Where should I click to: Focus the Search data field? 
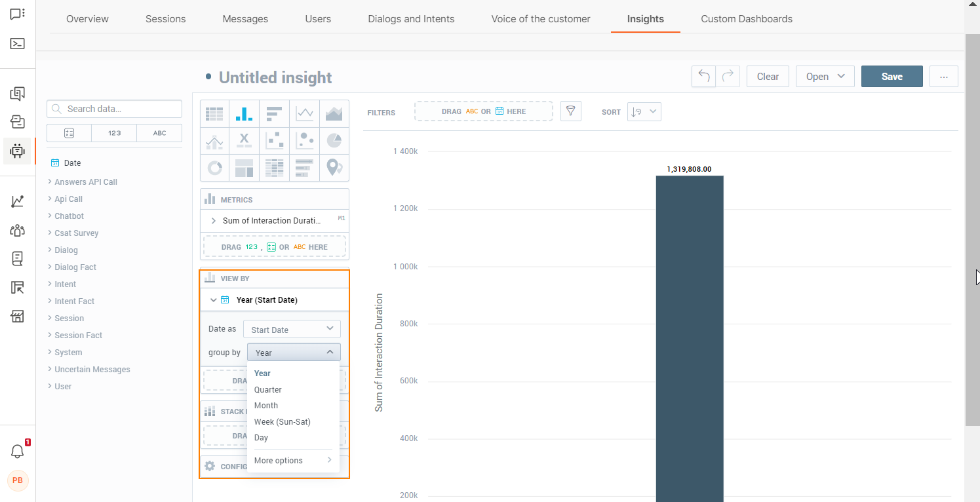[x=114, y=109]
